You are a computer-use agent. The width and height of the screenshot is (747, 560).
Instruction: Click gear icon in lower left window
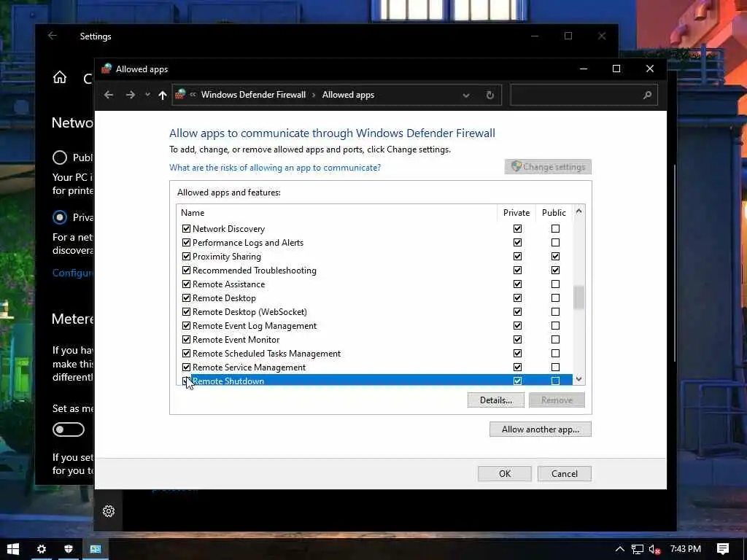109,511
